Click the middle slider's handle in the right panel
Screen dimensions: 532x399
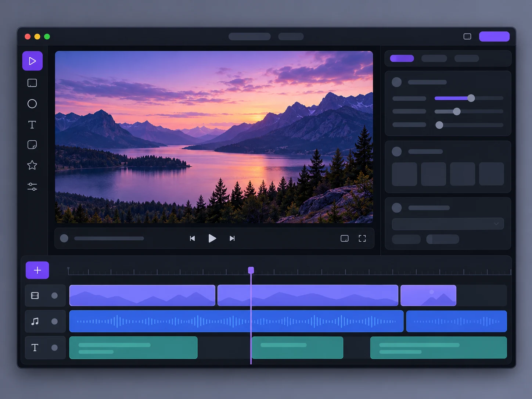[x=457, y=111]
